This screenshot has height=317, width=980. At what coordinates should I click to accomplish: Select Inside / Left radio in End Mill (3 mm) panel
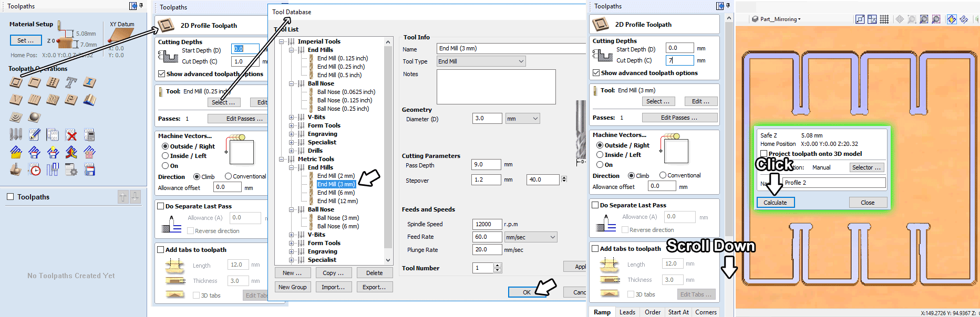pos(600,155)
